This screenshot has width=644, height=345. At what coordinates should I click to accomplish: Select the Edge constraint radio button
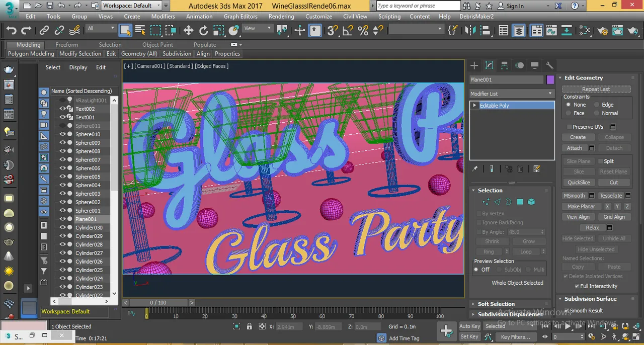click(596, 105)
